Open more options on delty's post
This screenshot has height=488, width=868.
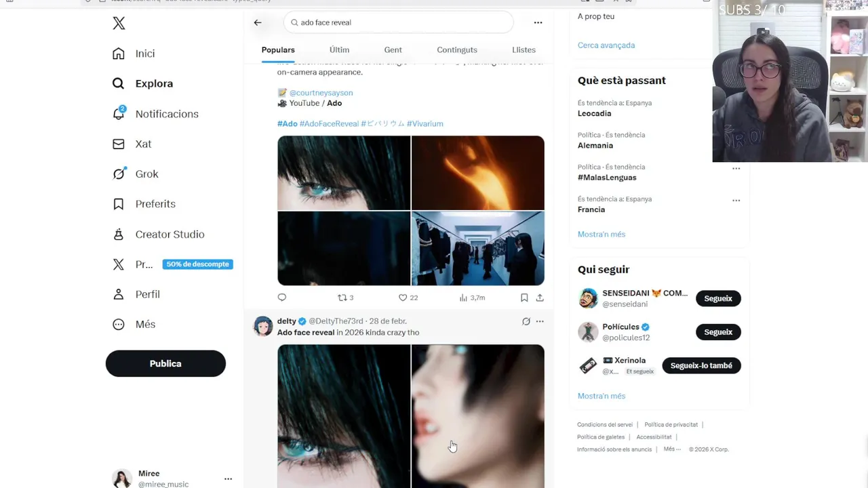[540, 321]
